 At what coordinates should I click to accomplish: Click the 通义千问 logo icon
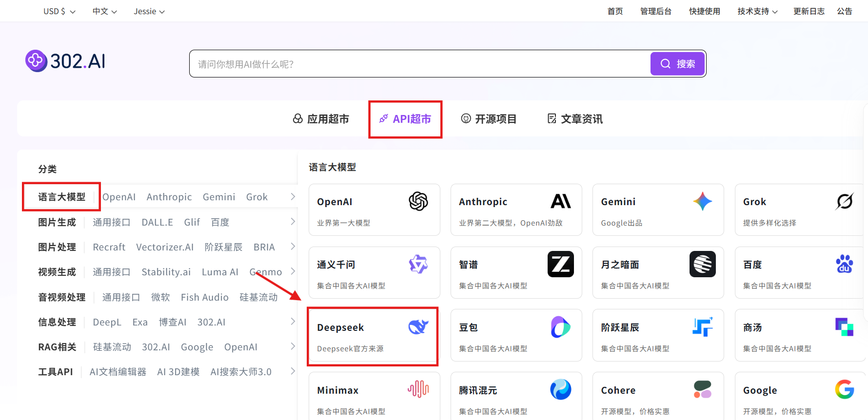tap(418, 264)
